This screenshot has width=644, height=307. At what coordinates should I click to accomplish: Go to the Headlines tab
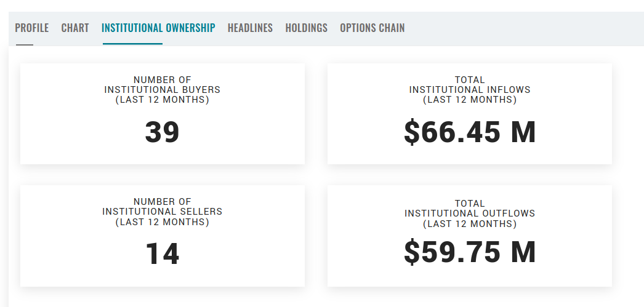[250, 28]
